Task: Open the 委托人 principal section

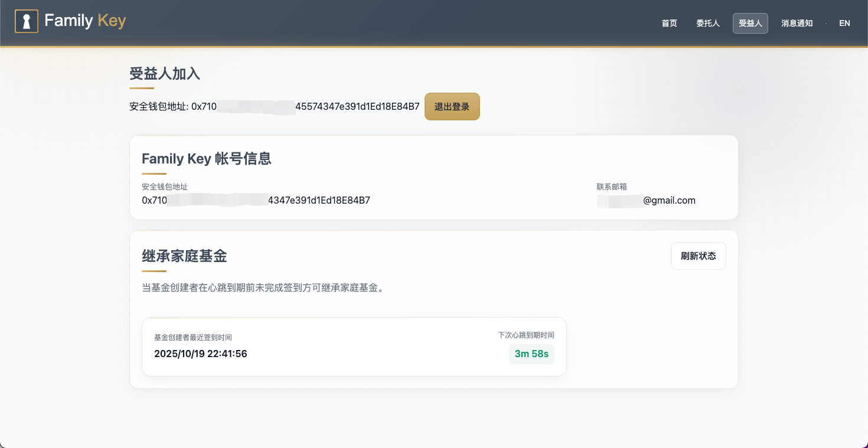Action: coord(707,23)
